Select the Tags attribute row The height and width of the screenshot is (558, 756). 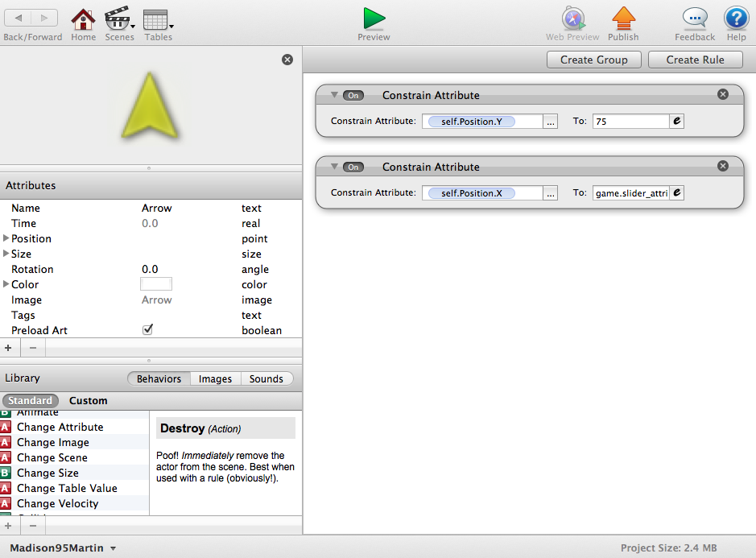(151, 315)
